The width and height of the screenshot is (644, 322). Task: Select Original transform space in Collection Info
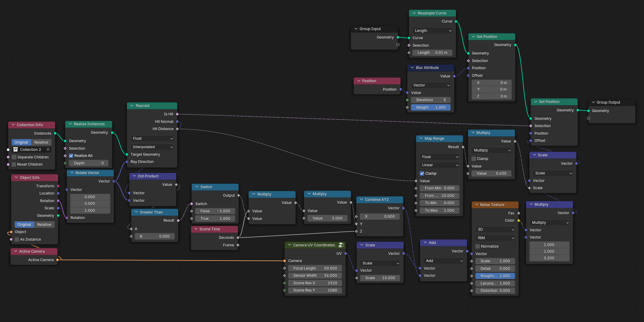tap(21, 142)
